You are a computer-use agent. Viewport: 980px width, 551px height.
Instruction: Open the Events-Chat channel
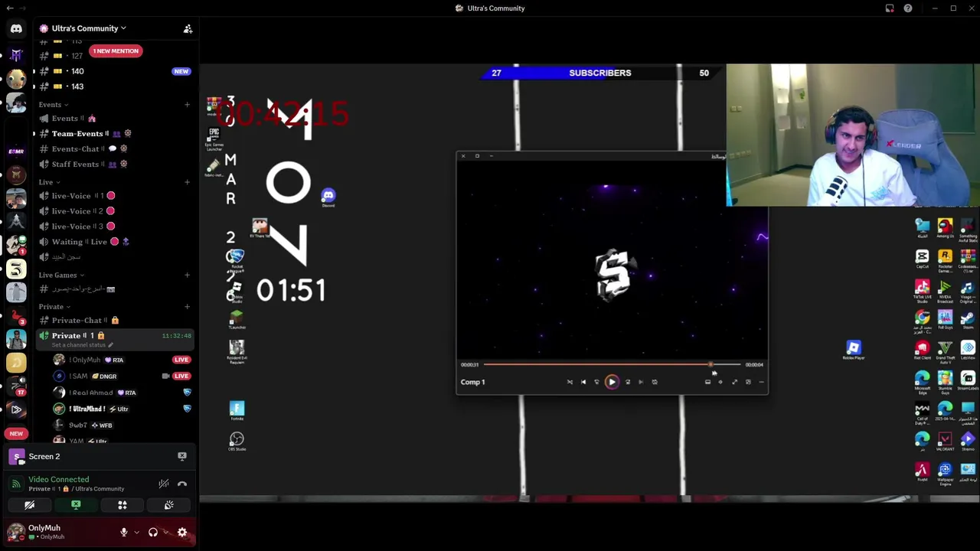[115, 149]
